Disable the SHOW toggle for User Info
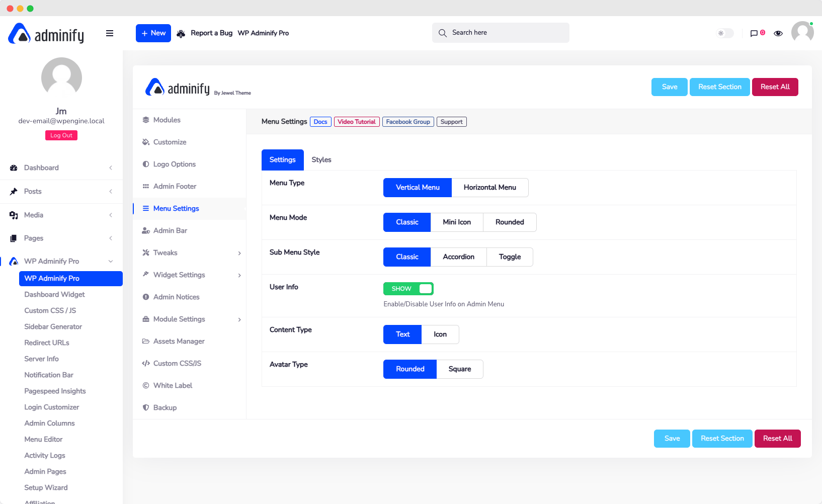 [x=408, y=289]
